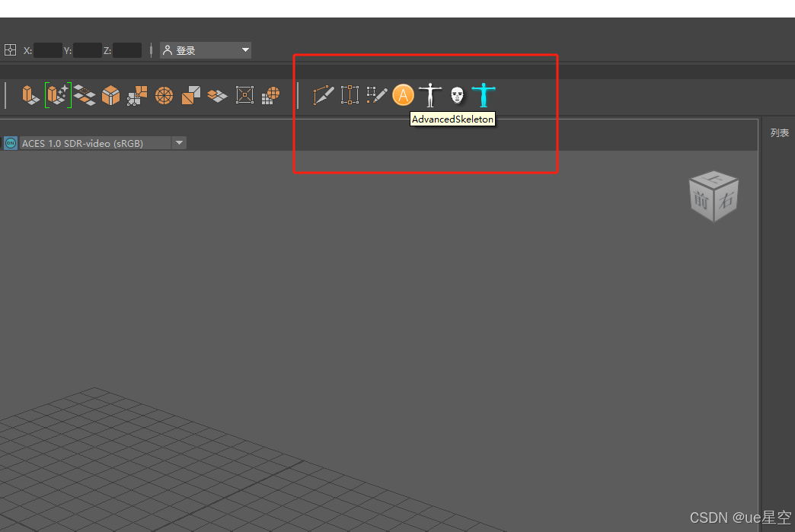795x532 pixels.
Task: Click inside the Z coordinate input field
Action: (126, 50)
